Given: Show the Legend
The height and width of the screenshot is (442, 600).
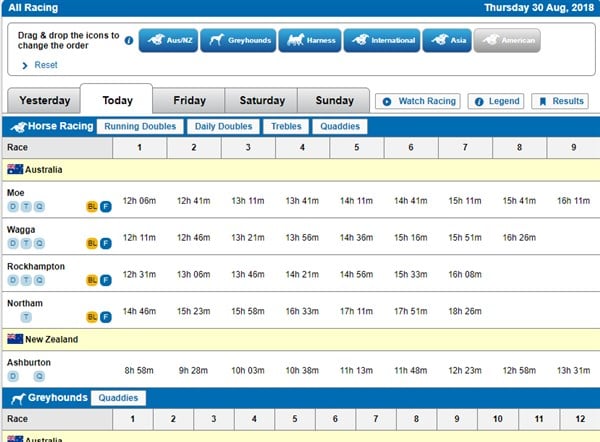Looking at the screenshot, I should [496, 101].
